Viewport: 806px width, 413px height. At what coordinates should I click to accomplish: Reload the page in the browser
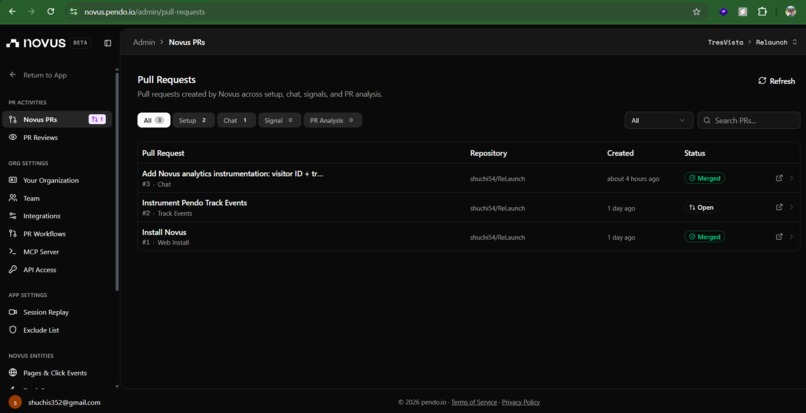50,11
